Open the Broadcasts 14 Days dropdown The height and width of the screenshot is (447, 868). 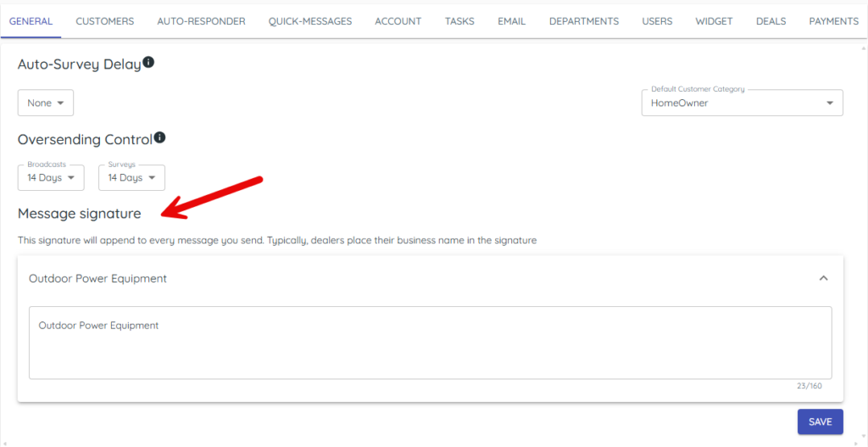click(x=51, y=178)
